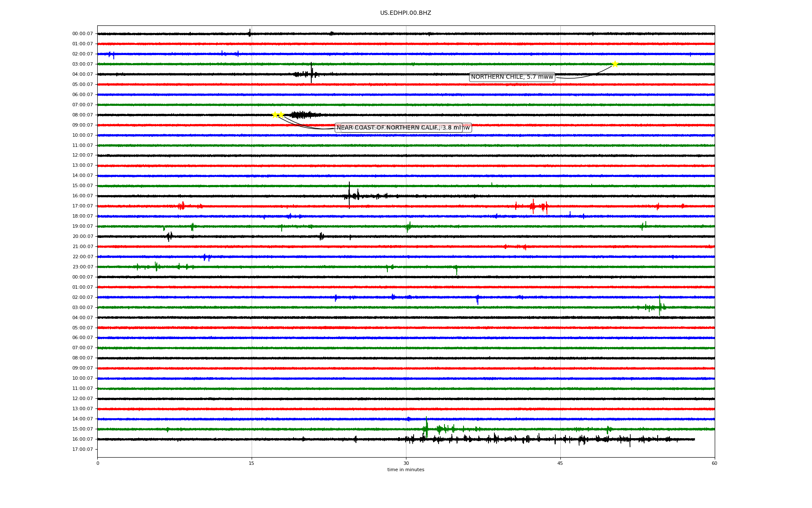Click the 21:00:07 row label
The width and height of the screenshot is (812, 508).
click(x=82, y=247)
